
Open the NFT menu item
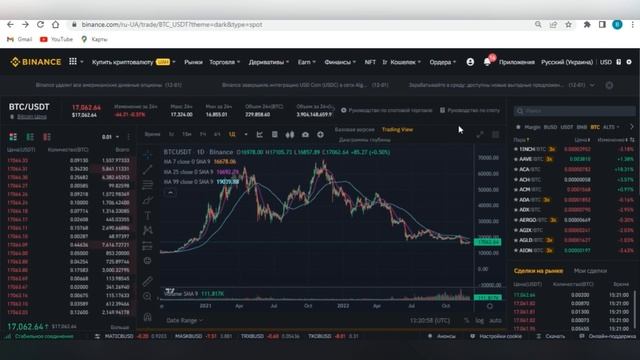[370, 62]
